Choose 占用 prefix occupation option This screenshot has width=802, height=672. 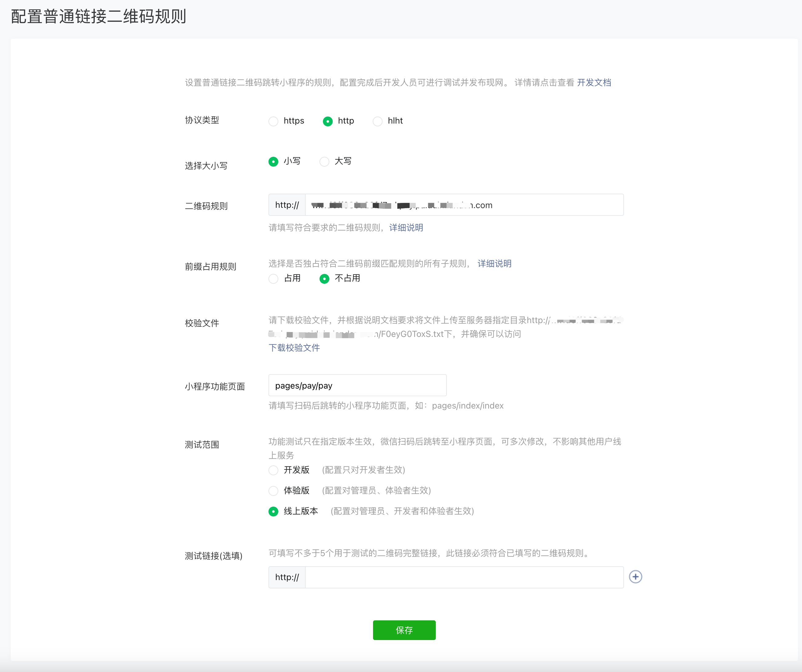(273, 279)
